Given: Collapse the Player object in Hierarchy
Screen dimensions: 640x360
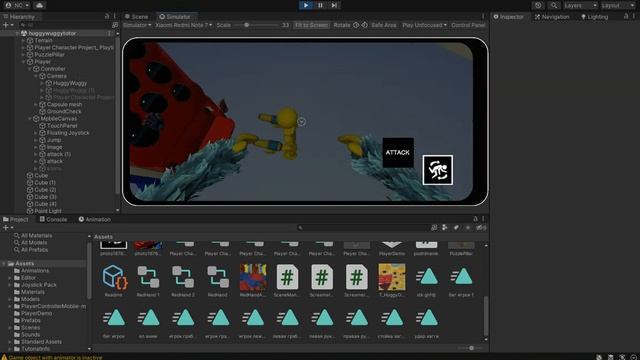Looking at the screenshot, I should click(x=23, y=62).
